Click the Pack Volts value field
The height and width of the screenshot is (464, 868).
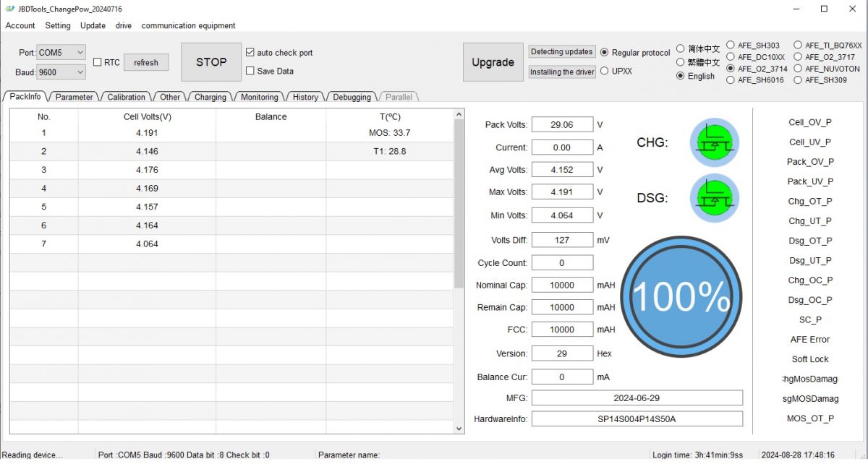(562, 125)
